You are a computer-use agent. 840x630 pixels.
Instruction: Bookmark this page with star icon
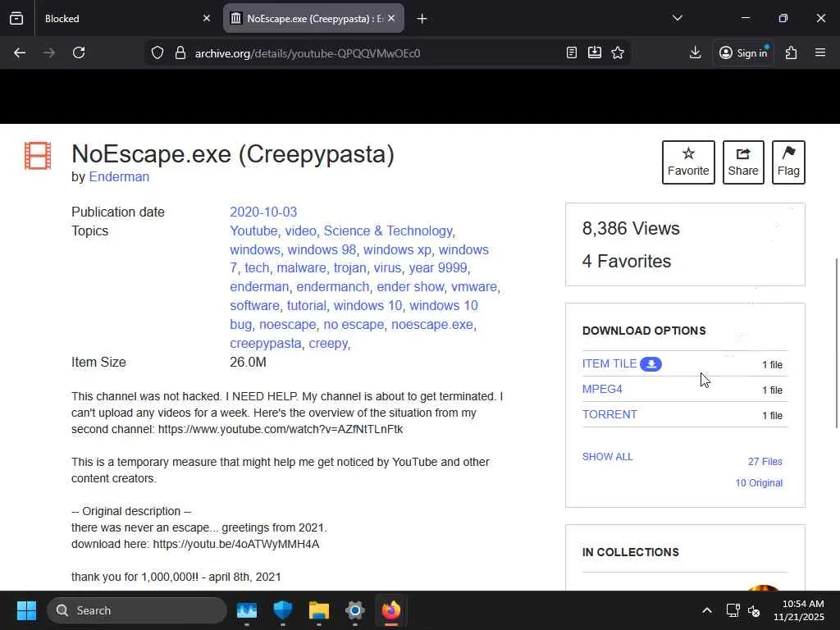tap(618, 52)
